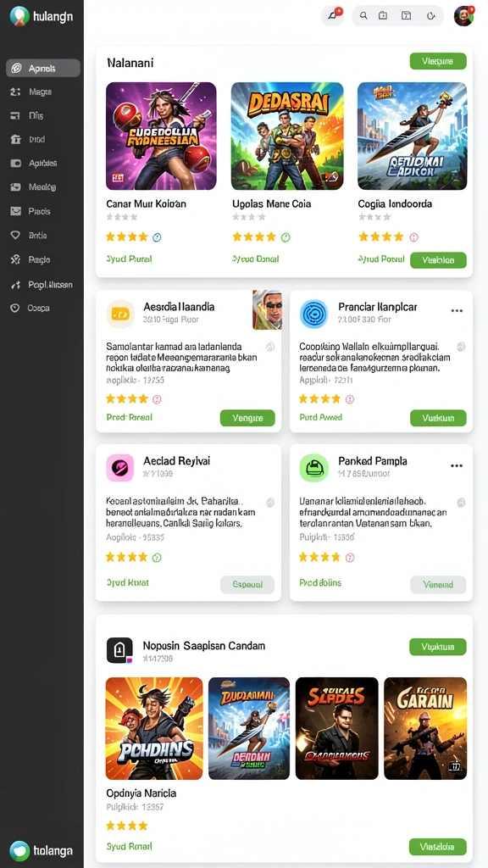Click the black Nopusin Saapisan Candam app icon
Screen dimensions: 488x868
click(119, 650)
